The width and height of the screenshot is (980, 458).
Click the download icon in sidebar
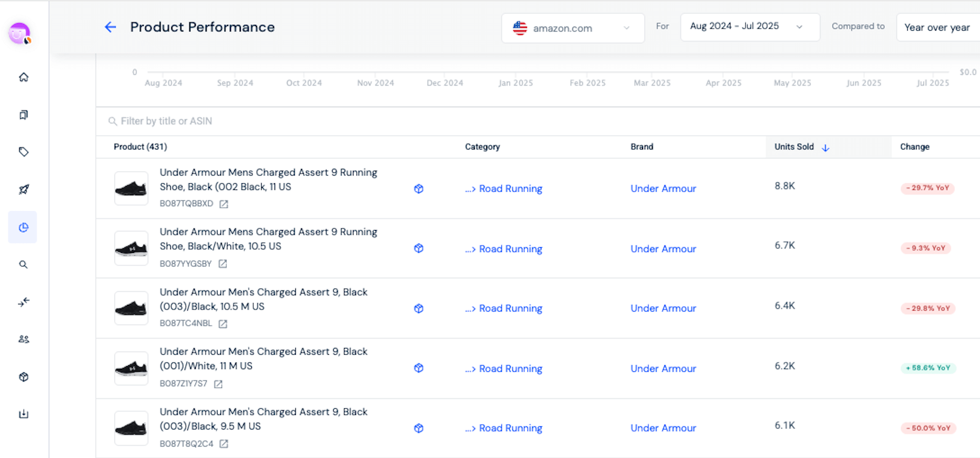pos(23,414)
